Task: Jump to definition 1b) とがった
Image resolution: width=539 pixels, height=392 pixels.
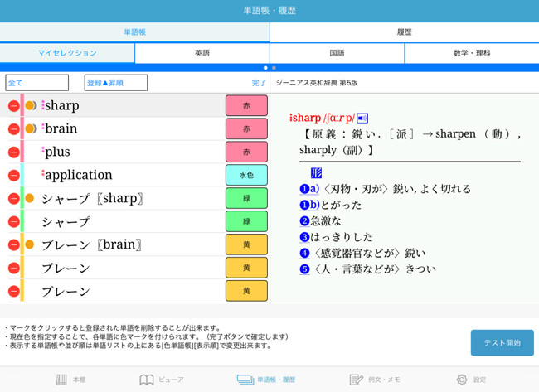Action: 309,205
